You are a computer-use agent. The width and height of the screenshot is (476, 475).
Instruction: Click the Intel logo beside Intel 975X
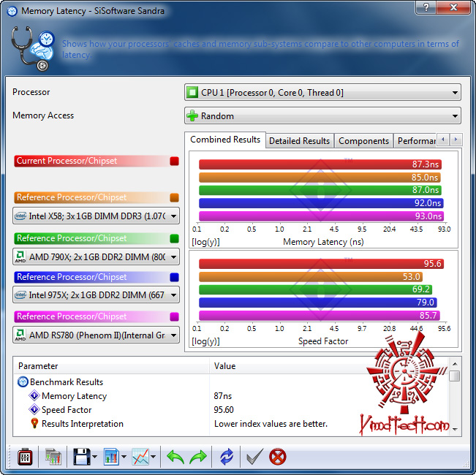pos(20,294)
